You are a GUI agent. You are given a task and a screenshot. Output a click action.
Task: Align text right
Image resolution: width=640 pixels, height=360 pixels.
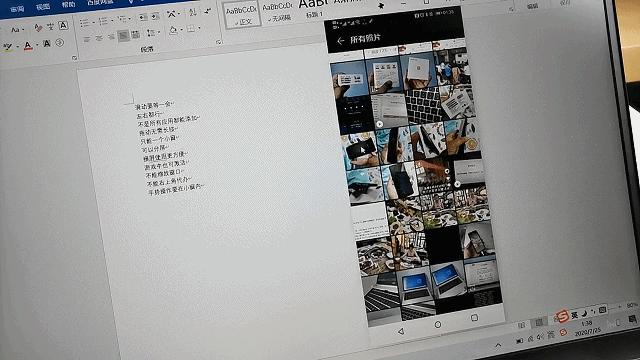(111, 37)
